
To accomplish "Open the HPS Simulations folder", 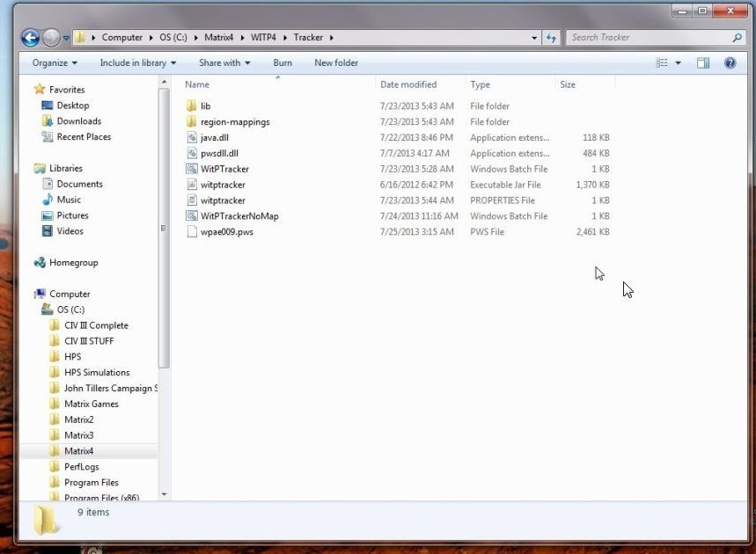I will click(97, 372).
